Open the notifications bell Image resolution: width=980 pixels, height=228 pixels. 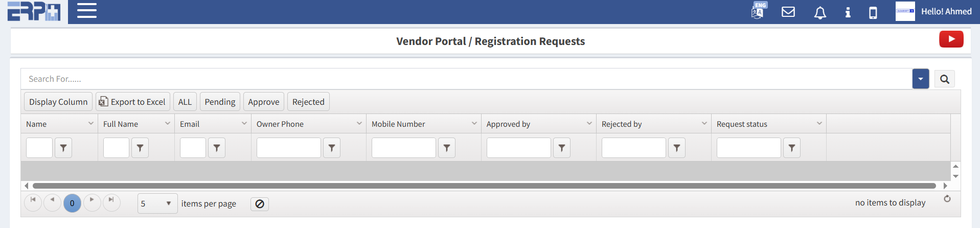coord(820,12)
